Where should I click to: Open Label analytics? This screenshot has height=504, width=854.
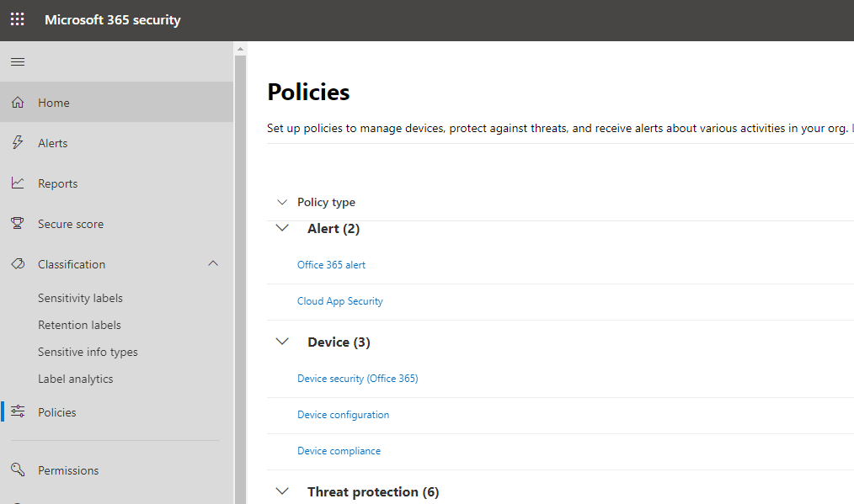tap(76, 379)
